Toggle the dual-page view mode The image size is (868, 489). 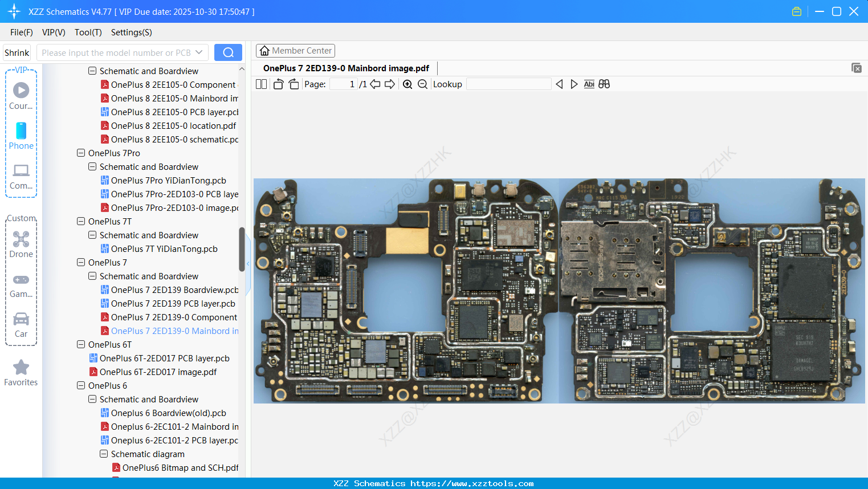point(261,84)
